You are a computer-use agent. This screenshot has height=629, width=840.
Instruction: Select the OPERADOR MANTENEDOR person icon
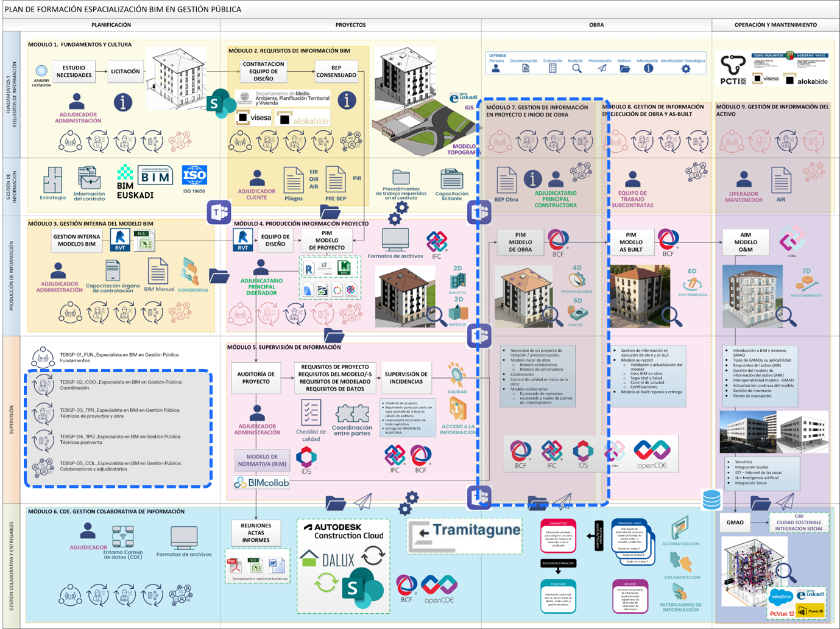click(x=744, y=180)
